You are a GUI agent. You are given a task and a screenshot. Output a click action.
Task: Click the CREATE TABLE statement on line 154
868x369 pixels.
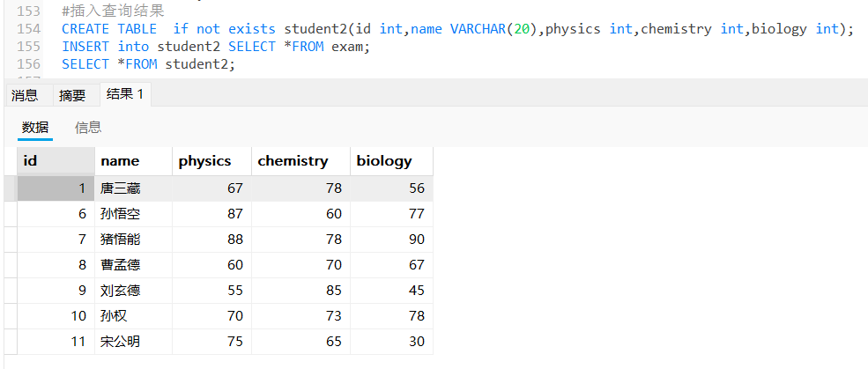pyautogui.click(x=458, y=29)
